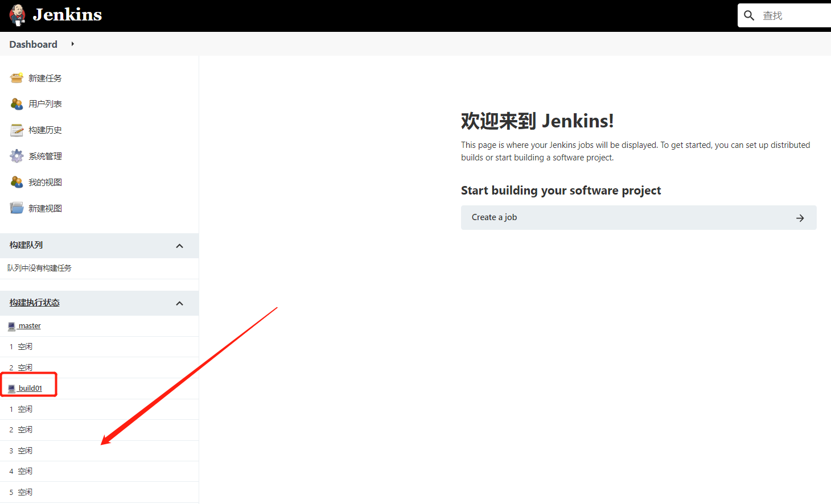Click the Jenkins title text in header
Viewport: 831px width, 504px height.
click(x=67, y=15)
